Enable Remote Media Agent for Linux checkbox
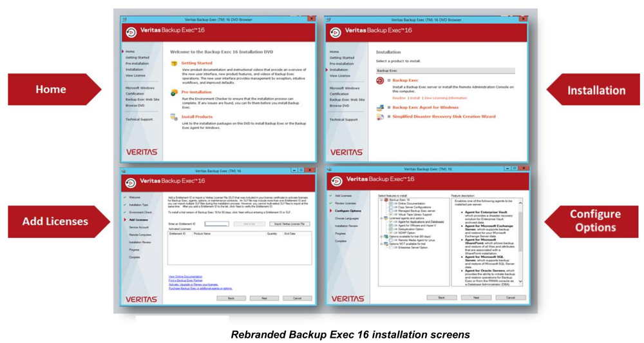 391,240
